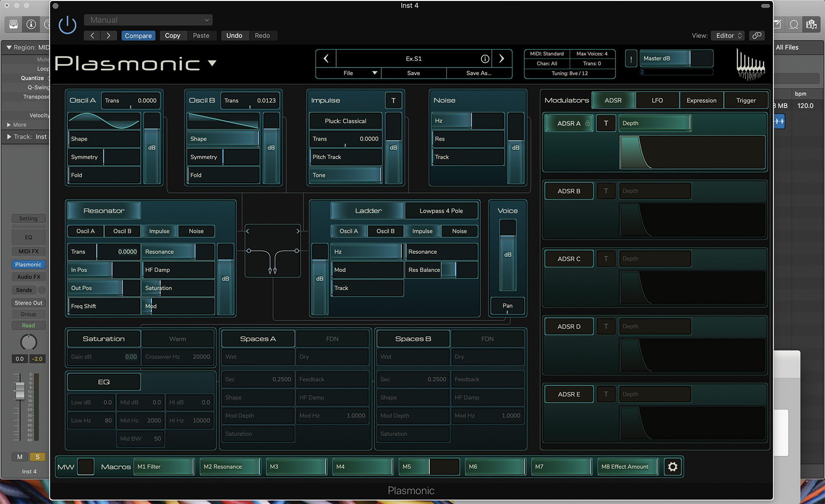Open the Logic inspector info icon
Viewport: 825px width, 504px height.
tap(31, 24)
